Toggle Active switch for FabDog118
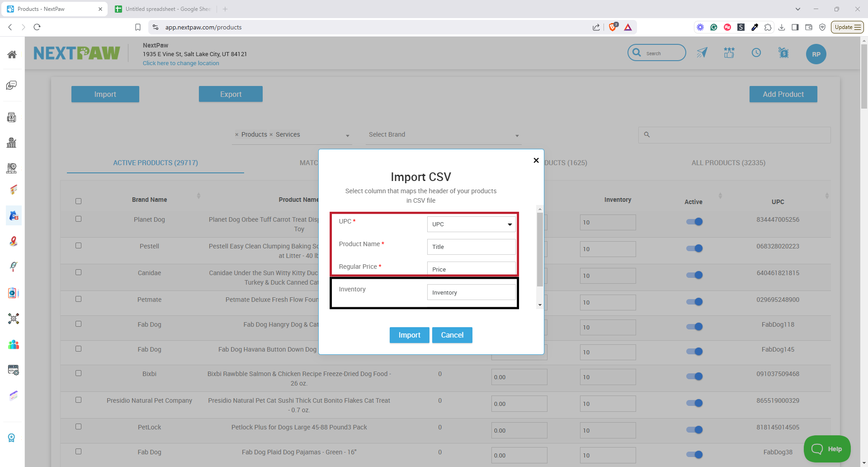Viewport: 868px width, 467px height. pyautogui.click(x=694, y=327)
